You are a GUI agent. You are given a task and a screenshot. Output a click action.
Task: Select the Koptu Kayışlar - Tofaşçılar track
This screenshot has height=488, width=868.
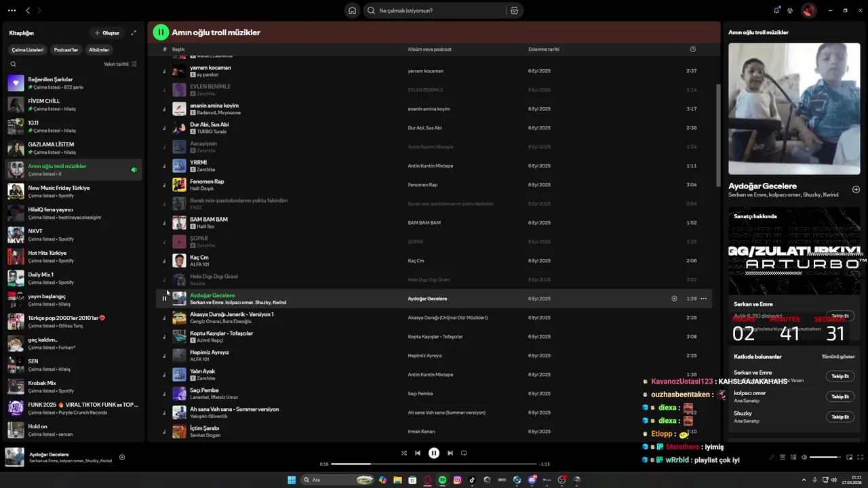[434, 336]
